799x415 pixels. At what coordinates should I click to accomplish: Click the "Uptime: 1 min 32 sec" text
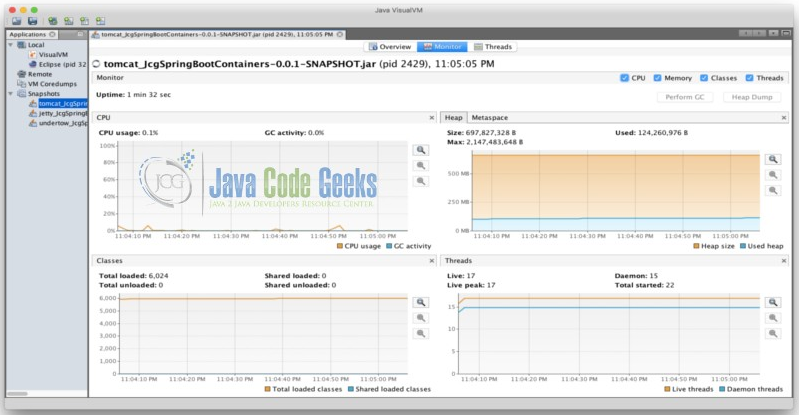pyautogui.click(x=134, y=95)
